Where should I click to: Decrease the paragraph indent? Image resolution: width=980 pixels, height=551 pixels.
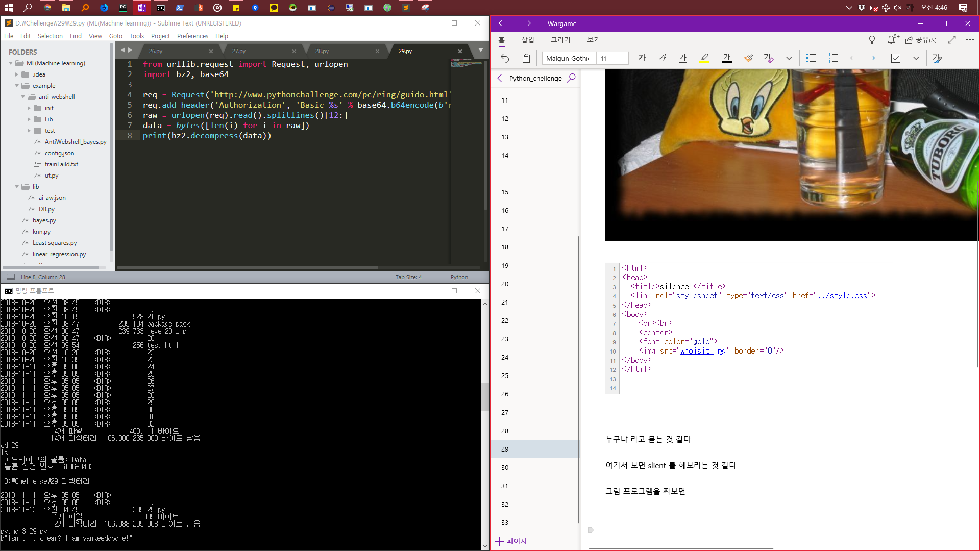point(855,58)
